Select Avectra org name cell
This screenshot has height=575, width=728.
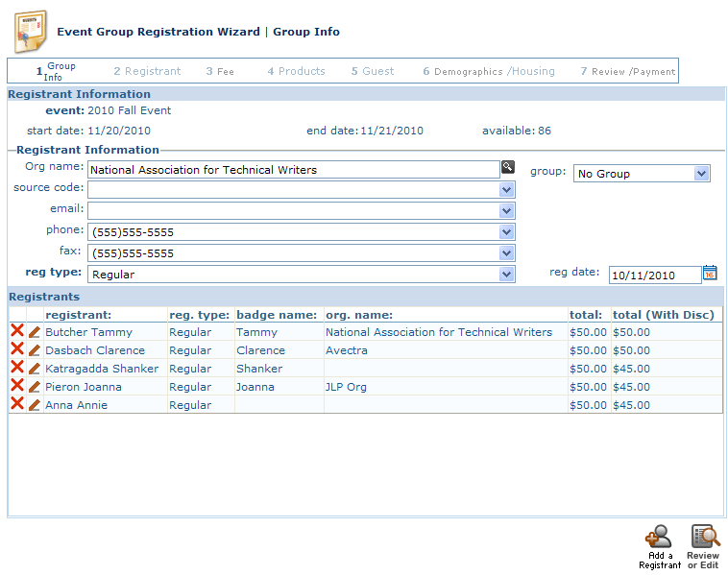pos(347,350)
